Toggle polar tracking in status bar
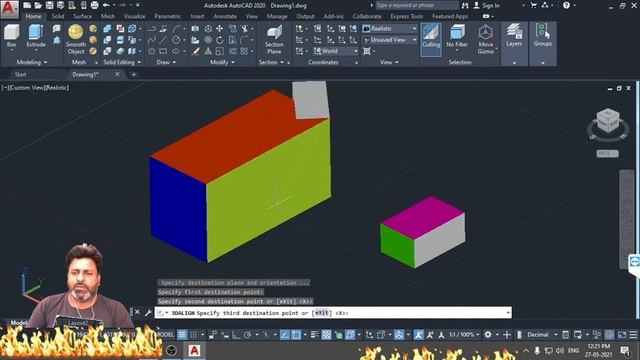This screenshot has height=360, width=640. (247, 335)
